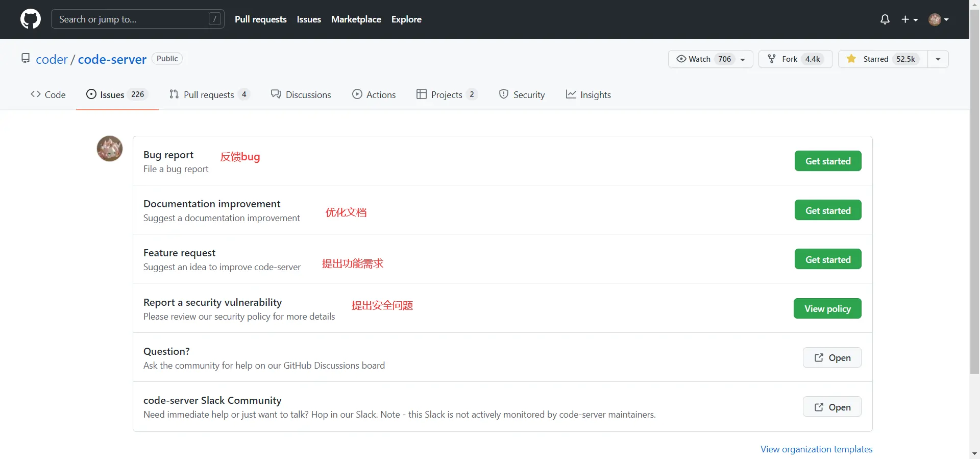This screenshot has width=980, height=459.
Task: Open the coder organization link
Action: tap(52, 59)
